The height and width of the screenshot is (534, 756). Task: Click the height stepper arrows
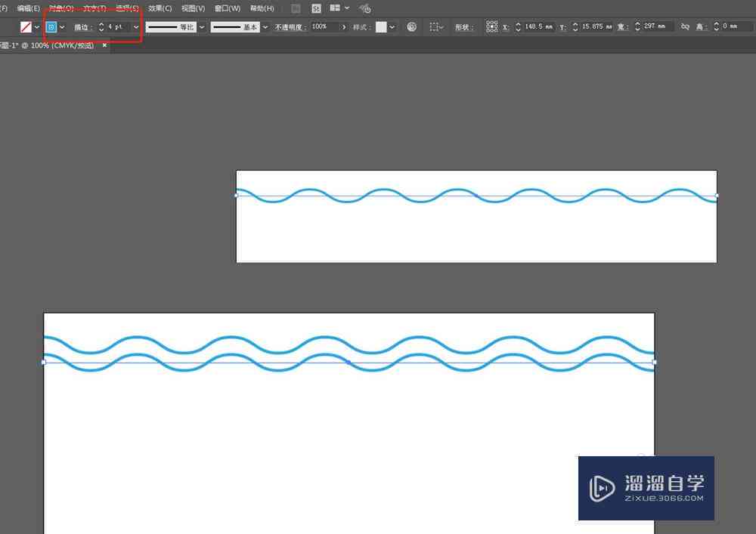[x=717, y=26]
